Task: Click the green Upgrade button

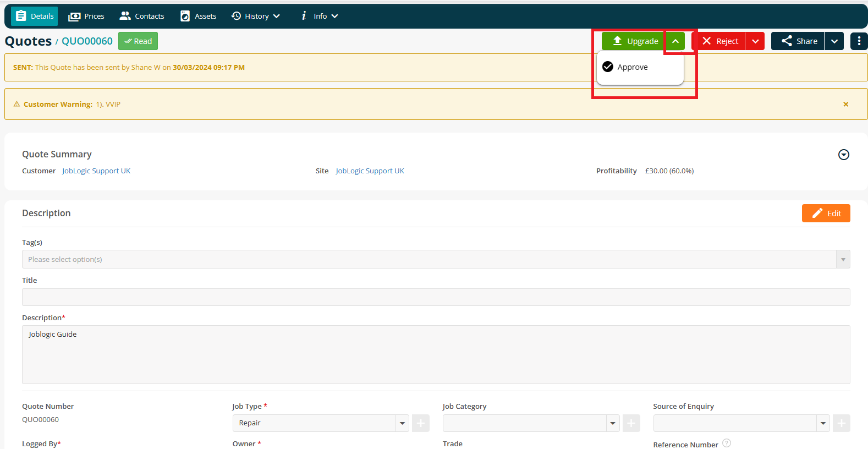Action: click(634, 41)
